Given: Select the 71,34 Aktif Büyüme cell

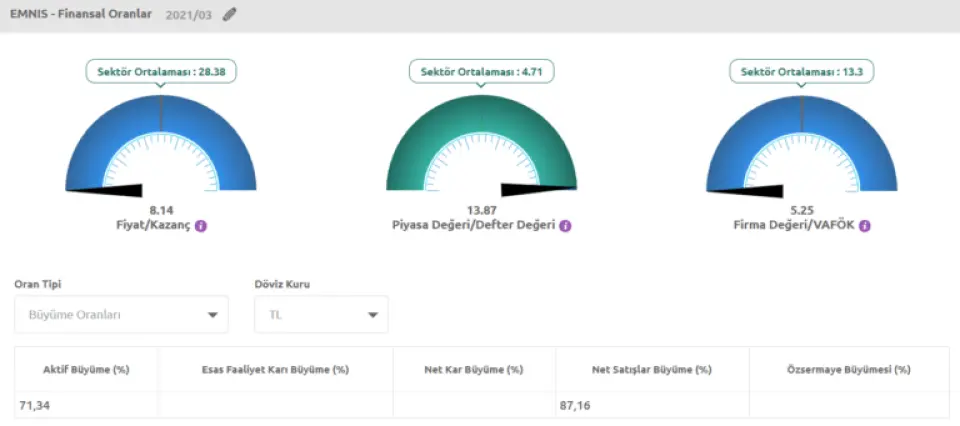Looking at the screenshot, I should point(34,405).
